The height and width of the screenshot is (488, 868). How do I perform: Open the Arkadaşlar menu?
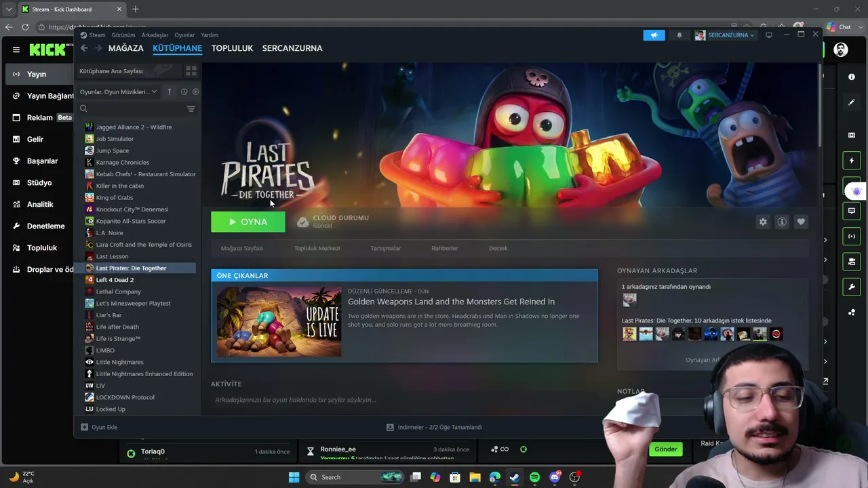155,35
